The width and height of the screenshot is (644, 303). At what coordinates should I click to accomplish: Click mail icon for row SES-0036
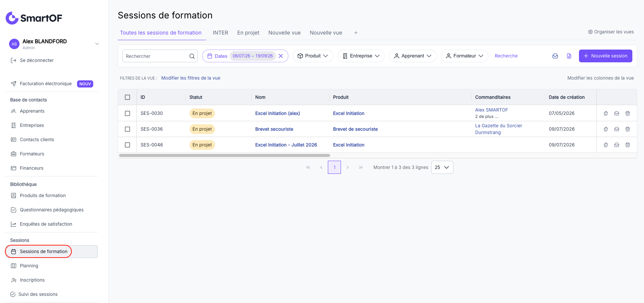tap(617, 129)
